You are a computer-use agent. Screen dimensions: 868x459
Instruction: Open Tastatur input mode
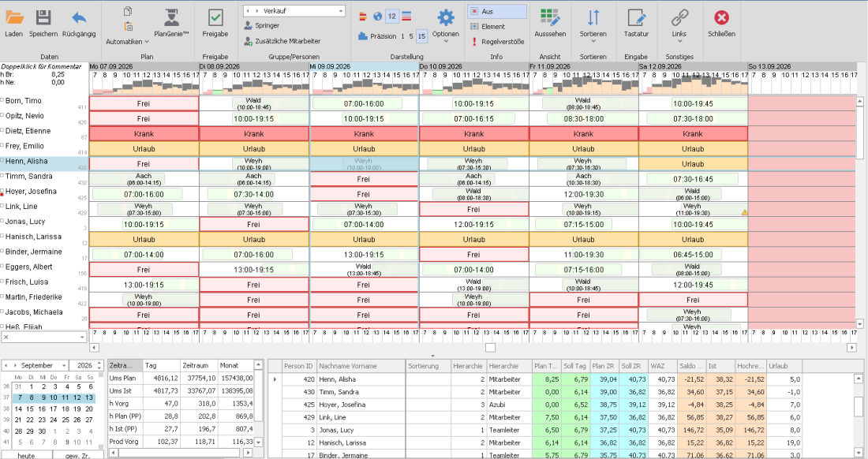(x=636, y=22)
